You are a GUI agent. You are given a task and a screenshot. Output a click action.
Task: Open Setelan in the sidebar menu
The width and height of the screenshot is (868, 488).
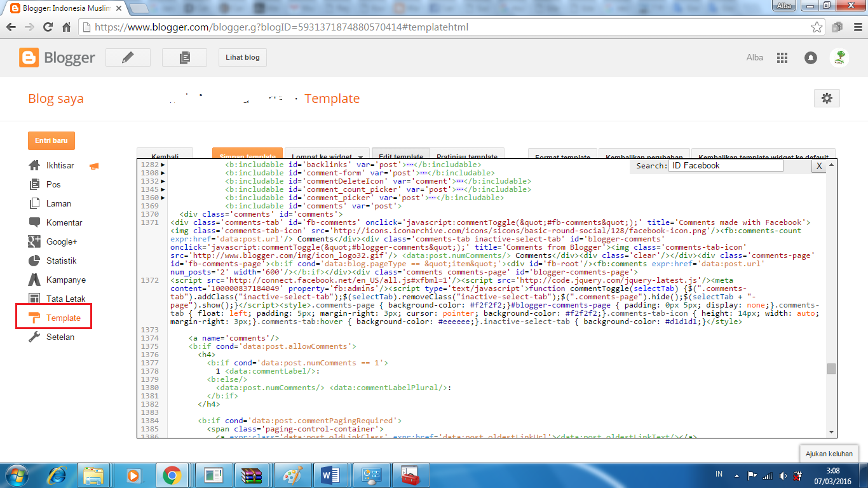[x=60, y=337]
